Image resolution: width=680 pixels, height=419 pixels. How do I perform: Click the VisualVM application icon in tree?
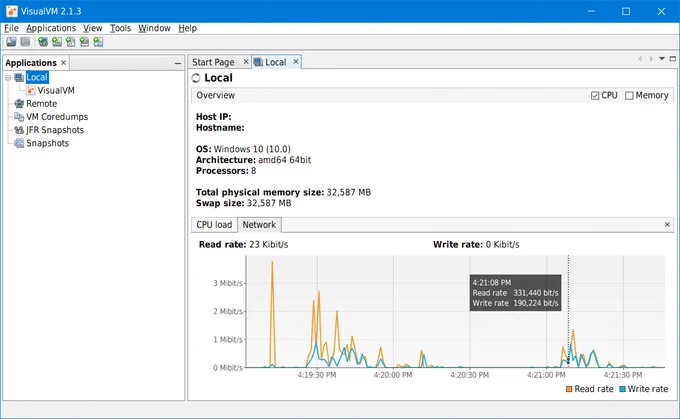click(30, 91)
